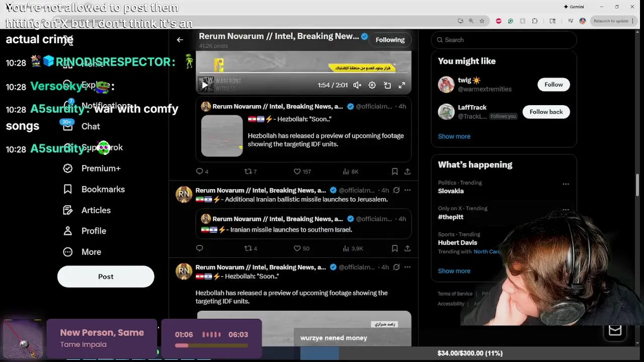The image size is (644, 362).
Task: Open twig's profile avatar
Action: click(446, 84)
